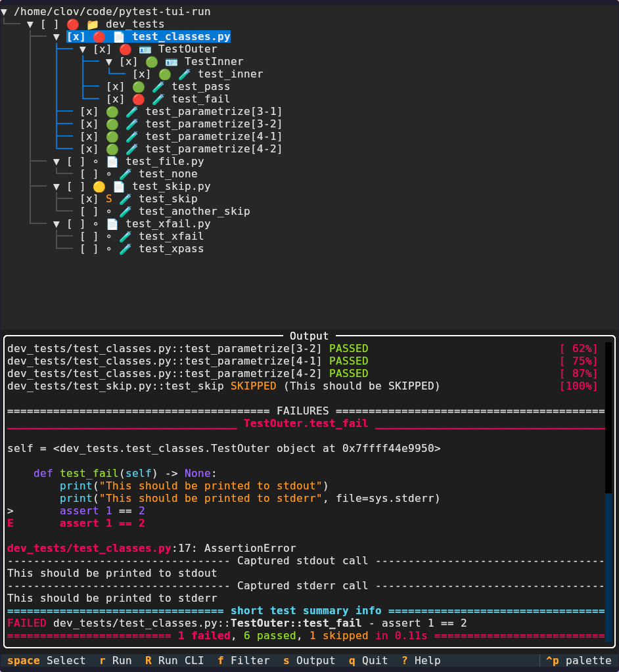Check the test_xfail checkbox

click(x=89, y=236)
